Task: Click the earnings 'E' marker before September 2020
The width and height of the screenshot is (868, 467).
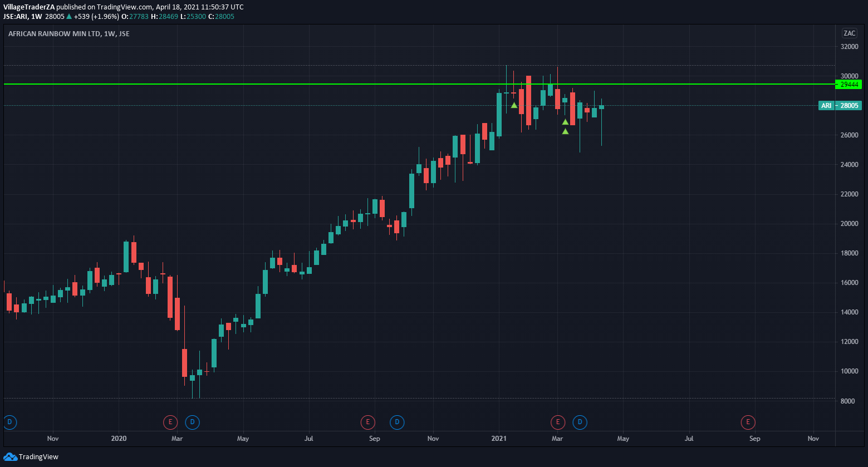Action: click(x=367, y=422)
